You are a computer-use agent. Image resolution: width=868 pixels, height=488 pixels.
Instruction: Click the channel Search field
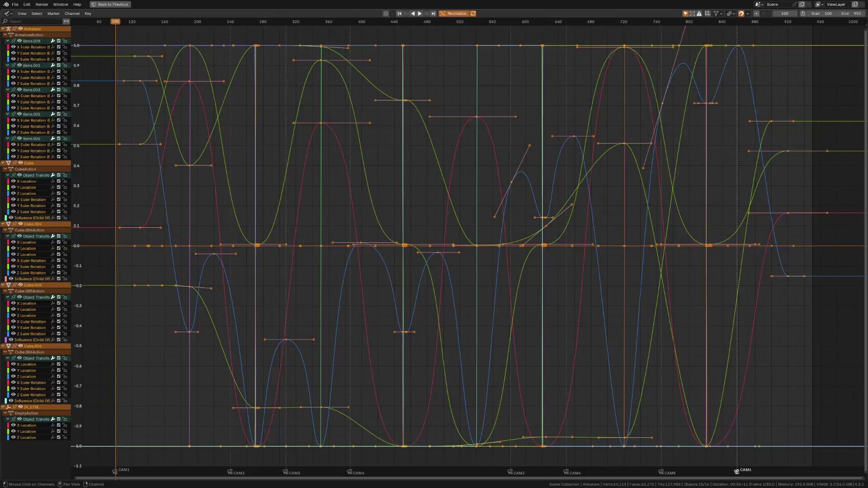pyautogui.click(x=32, y=21)
